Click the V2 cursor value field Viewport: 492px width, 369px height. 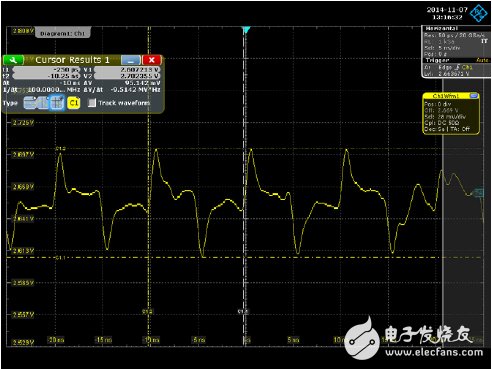coord(127,76)
